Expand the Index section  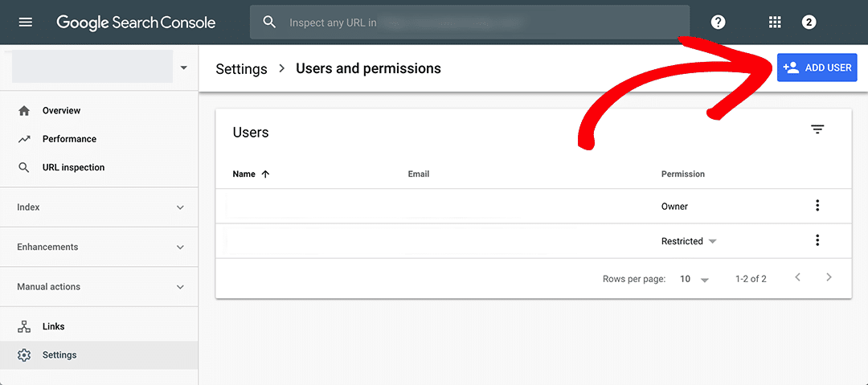click(x=99, y=207)
